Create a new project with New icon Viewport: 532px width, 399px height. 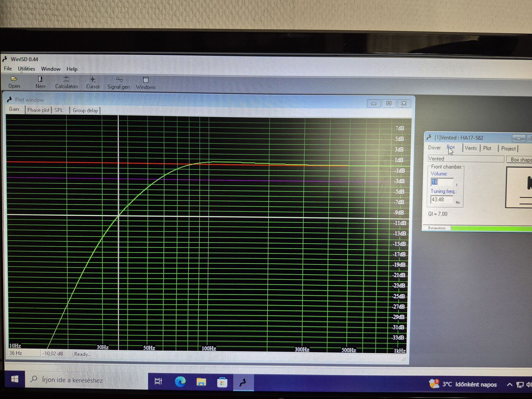click(40, 82)
